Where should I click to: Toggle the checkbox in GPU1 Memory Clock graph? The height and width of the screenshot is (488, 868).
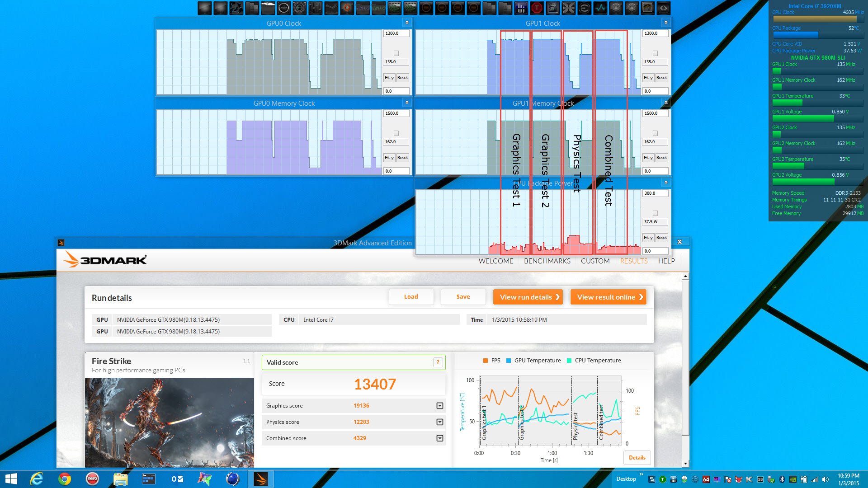coord(655,133)
